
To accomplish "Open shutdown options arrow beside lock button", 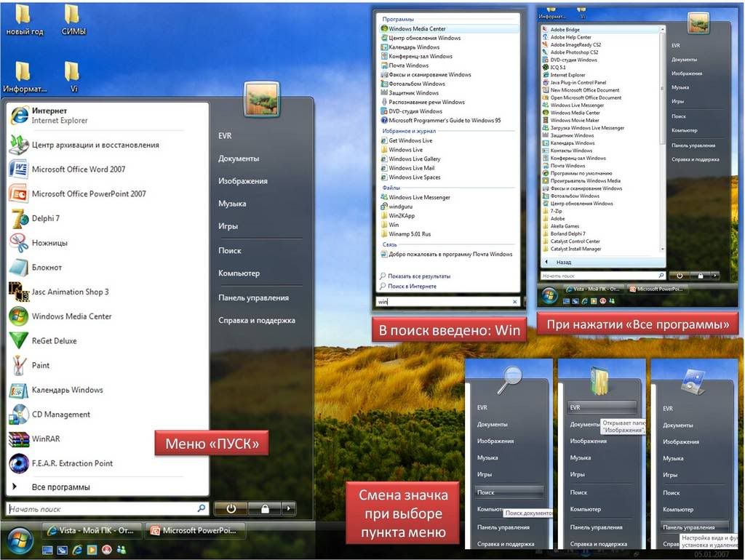I will (289, 509).
